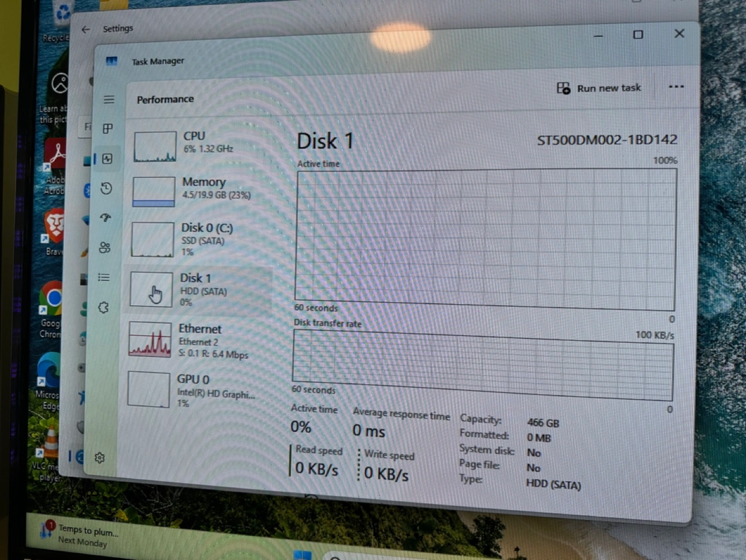
Task: Select Disk 0 (C:) SSD entry
Action: click(x=200, y=240)
